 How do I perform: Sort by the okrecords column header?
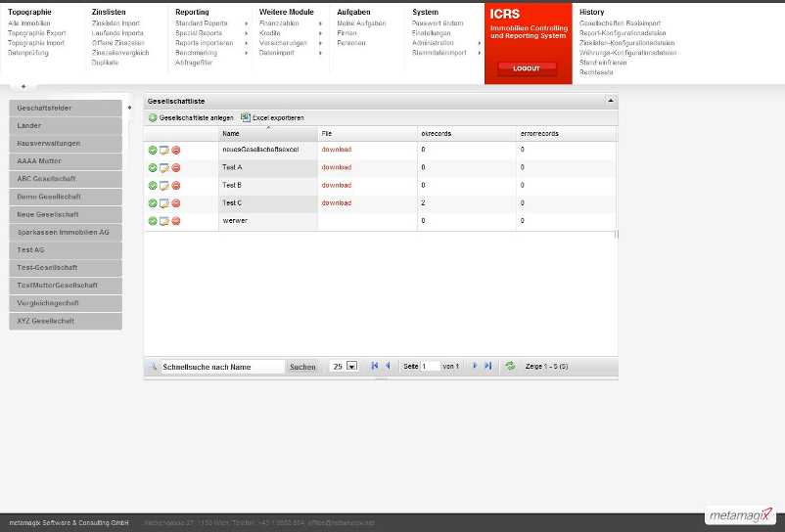467,134
